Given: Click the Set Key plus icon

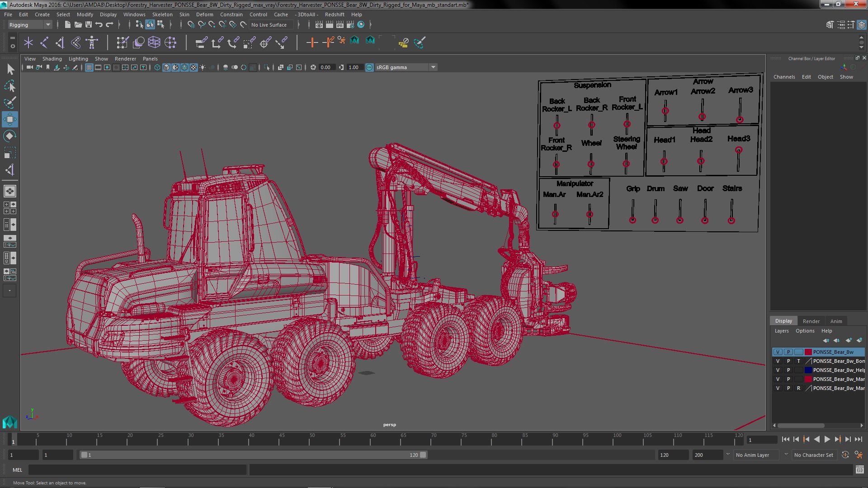Looking at the screenshot, I should tap(311, 42).
